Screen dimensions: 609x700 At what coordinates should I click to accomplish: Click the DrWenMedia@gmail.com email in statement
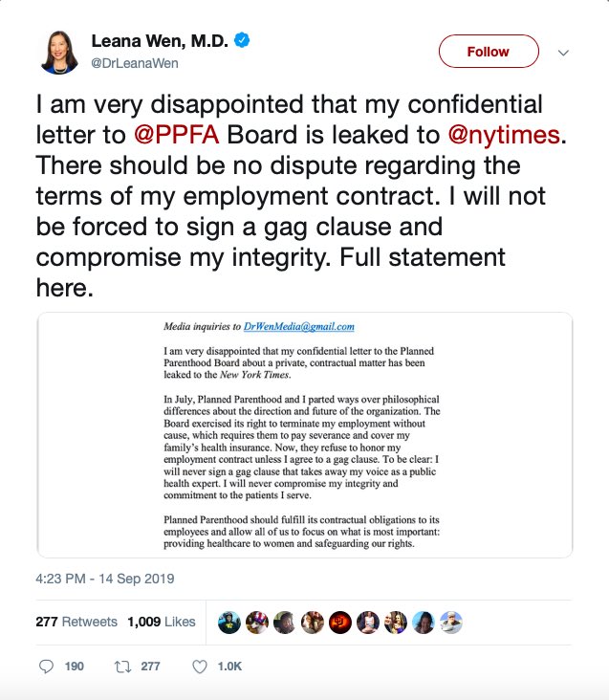coord(299,326)
